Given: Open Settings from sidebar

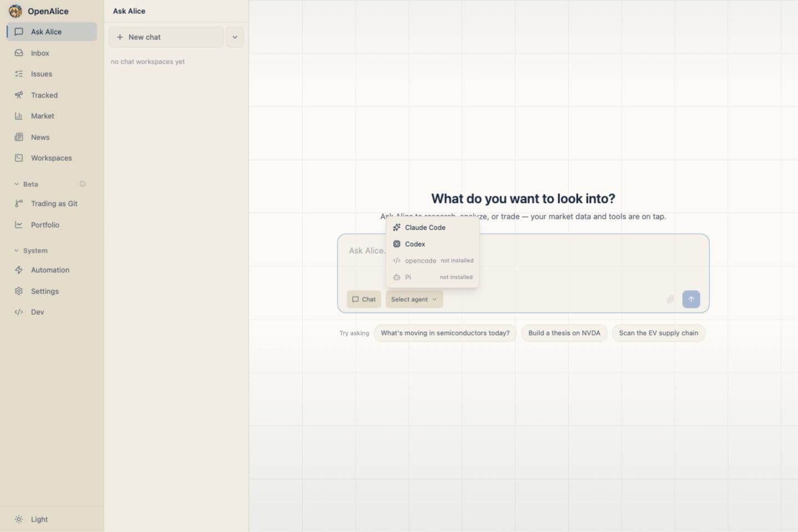Looking at the screenshot, I should 52,291.
